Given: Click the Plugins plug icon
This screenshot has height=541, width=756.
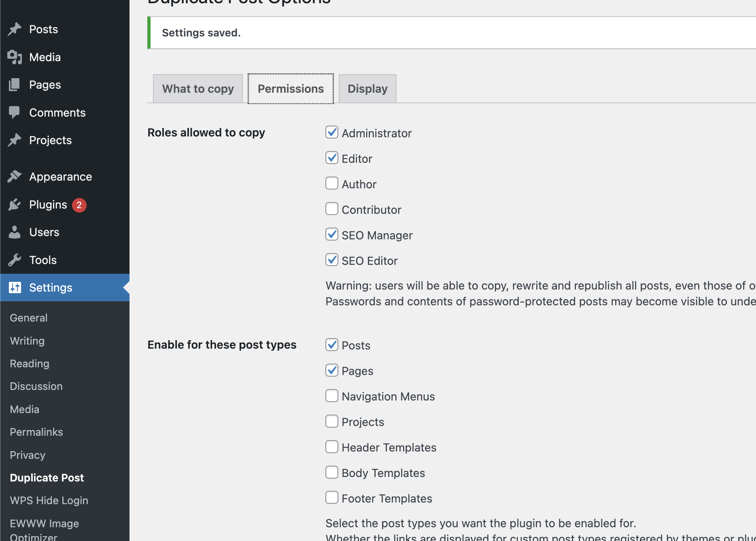Looking at the screenshot, I should (15, 204).
